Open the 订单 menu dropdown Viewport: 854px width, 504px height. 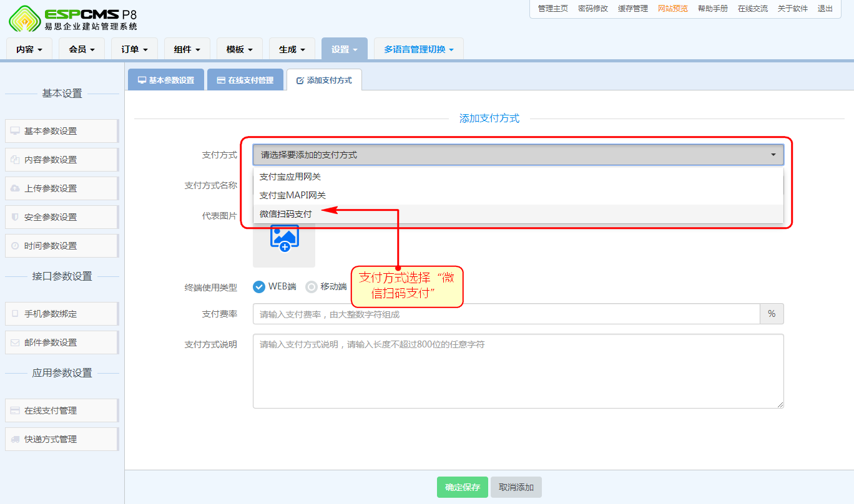[135, 49]
